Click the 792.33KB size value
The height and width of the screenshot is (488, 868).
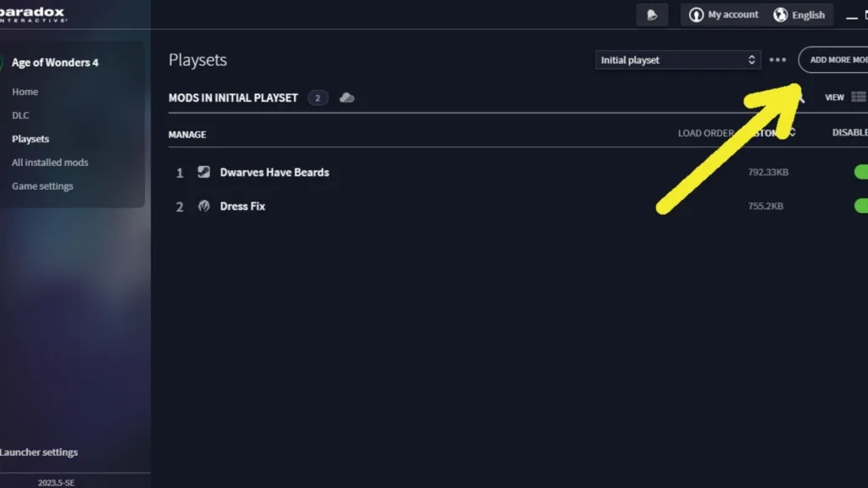pos(768,172)
